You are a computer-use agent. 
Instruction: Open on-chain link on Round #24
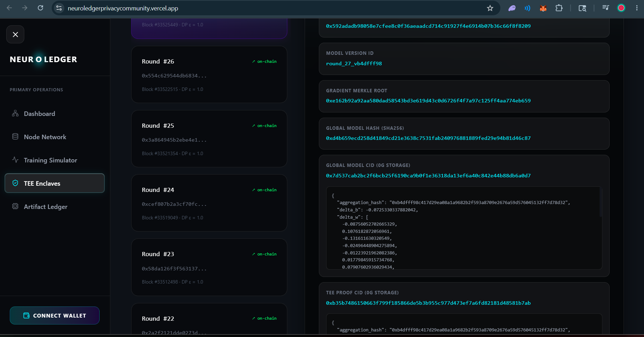pos(264,190)
